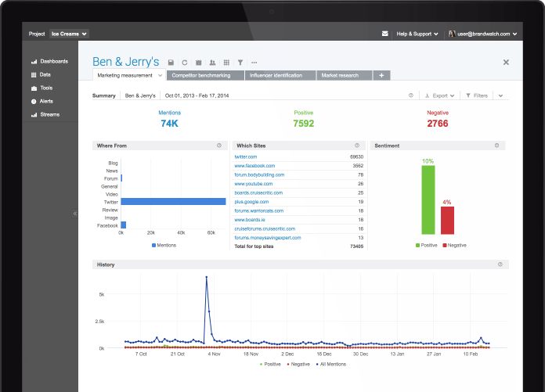Toggle the Positive series in History legend

270,364
